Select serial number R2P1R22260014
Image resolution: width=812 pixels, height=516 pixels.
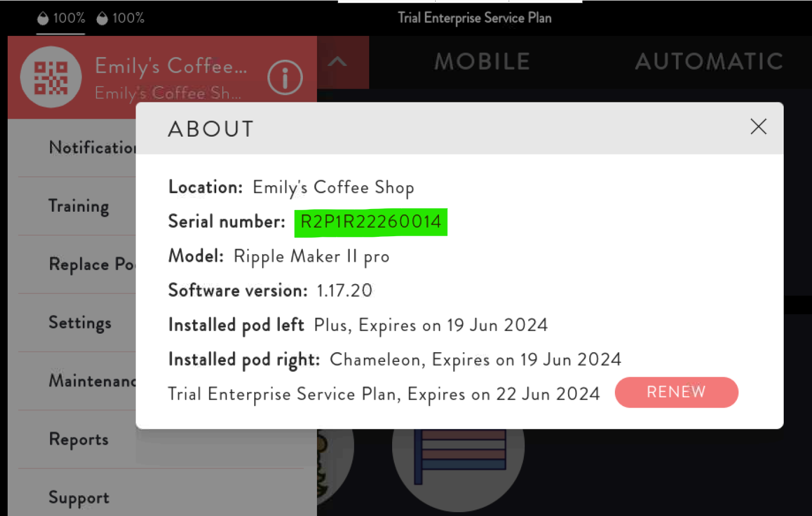point(371,222)
